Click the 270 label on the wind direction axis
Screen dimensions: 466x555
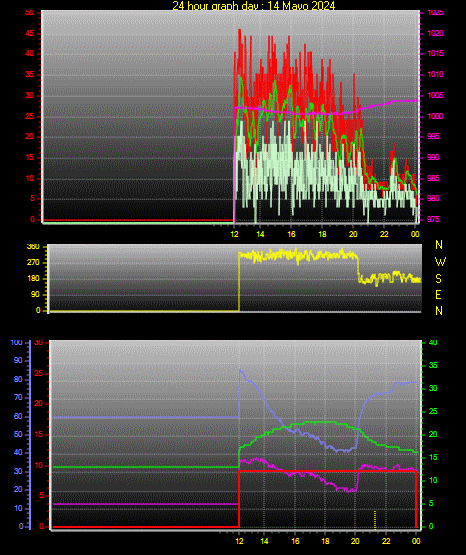(34, 263)
